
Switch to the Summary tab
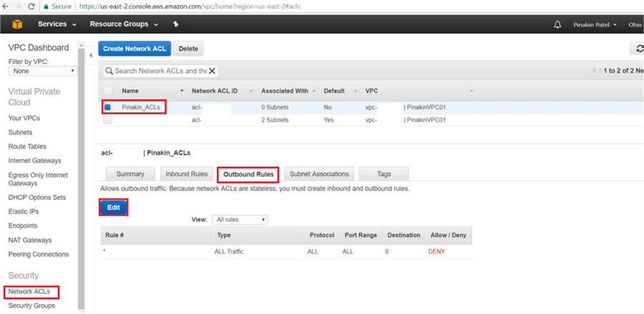(x=130, y=174)
